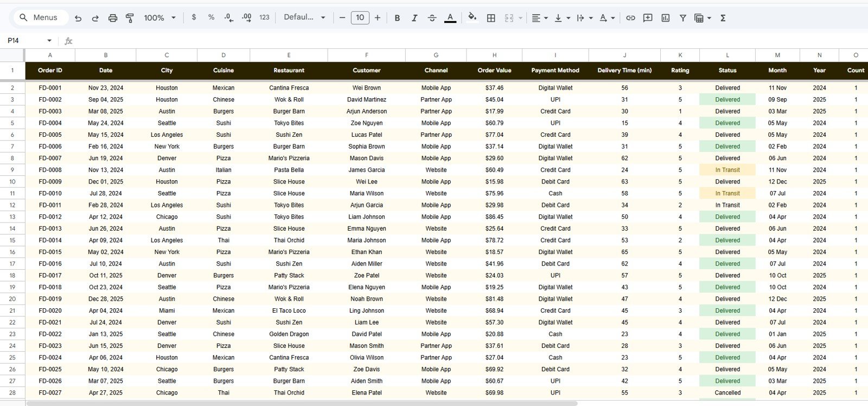This screenshot has width=868, height=406.
Task: Click the Order ID header cell
Action: 50,71
